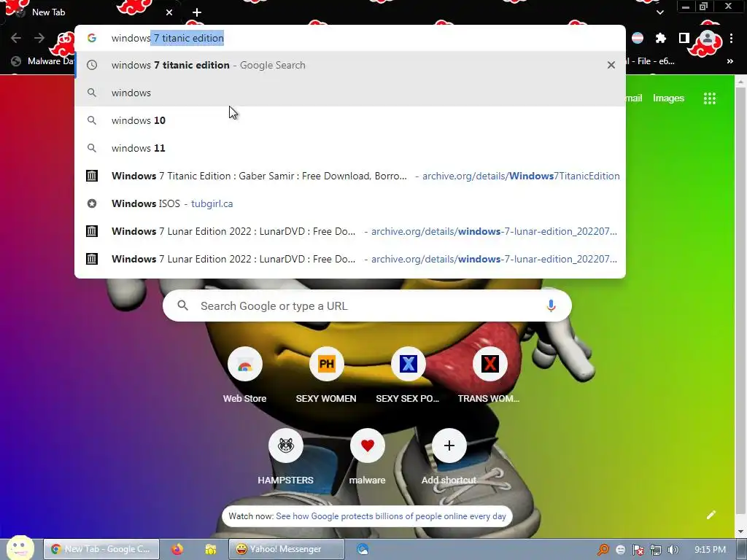Go forward with the forward arrow
The image size is (747, 560).
[39, 38]
